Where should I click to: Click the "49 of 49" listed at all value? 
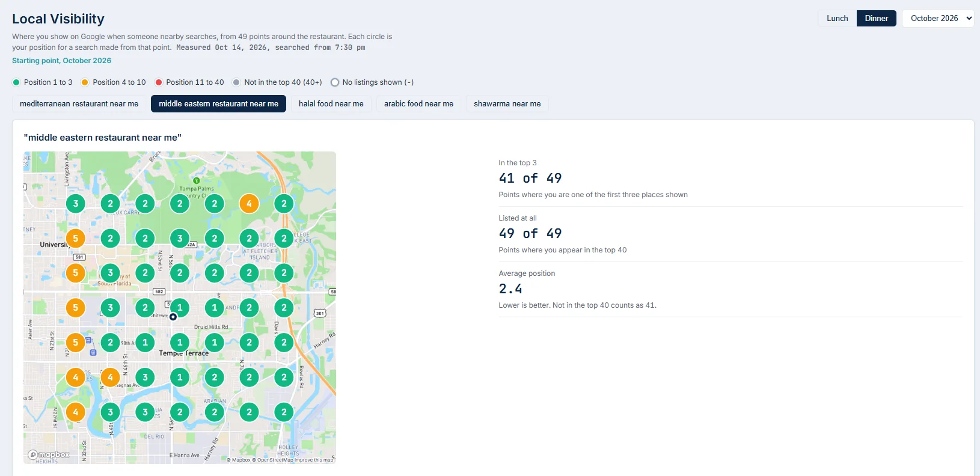coord(530,234)
